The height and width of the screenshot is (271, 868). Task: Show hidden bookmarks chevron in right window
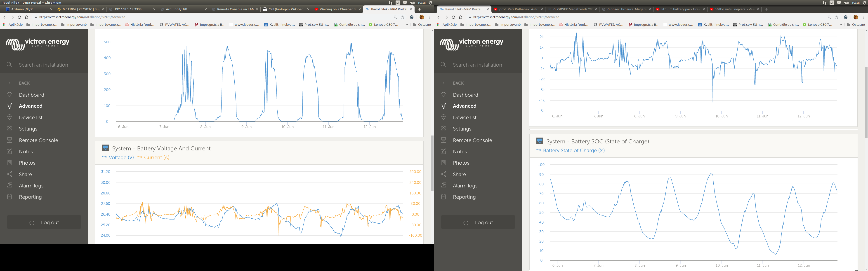841,25
